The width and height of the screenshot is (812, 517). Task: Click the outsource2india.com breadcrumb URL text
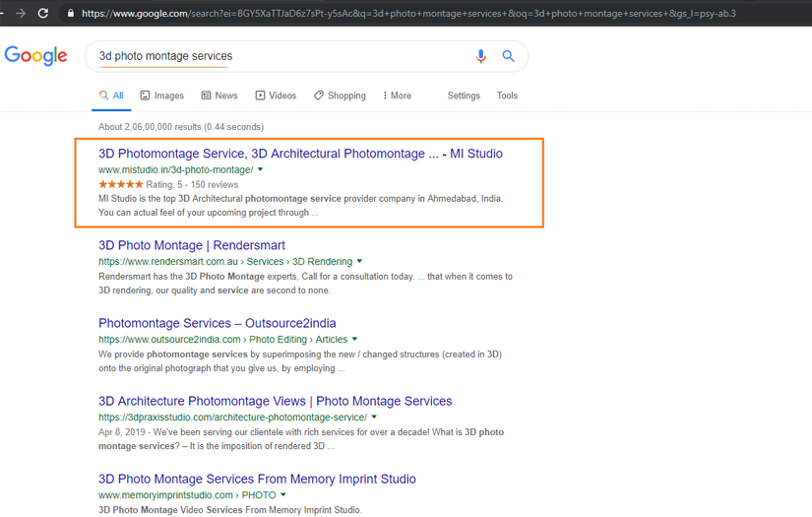tap(222, 340)
